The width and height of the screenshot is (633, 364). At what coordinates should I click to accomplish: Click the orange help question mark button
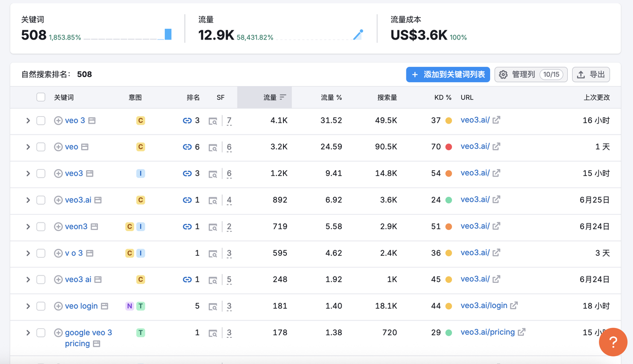(x=613, y=342)
